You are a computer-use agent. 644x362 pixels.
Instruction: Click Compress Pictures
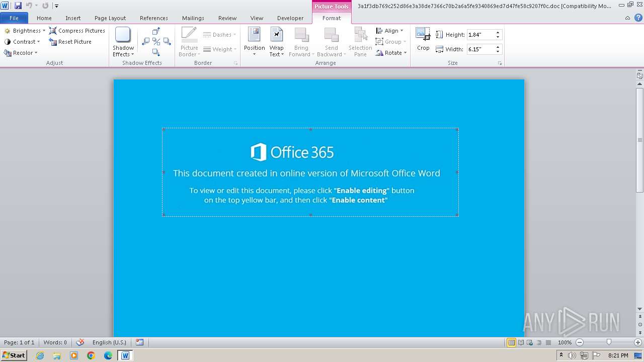pyautogui.click(x=77, y=31)
